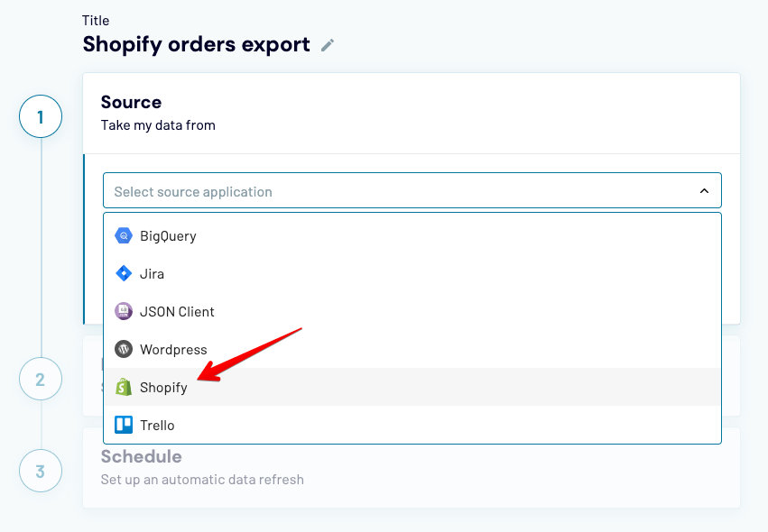Click the title Shopify orders export
Screen dimensions: 768x532
196,42
